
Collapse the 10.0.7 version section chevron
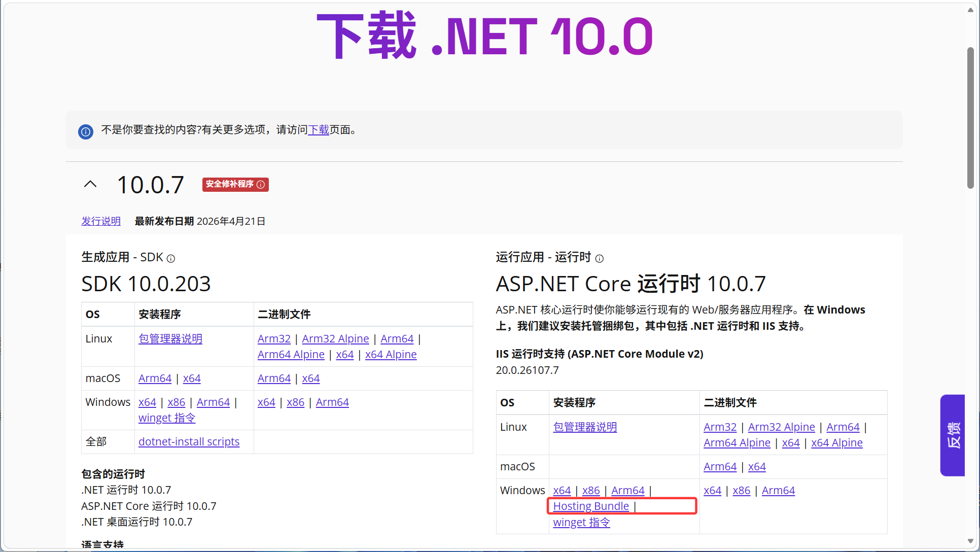coord(90,184)
